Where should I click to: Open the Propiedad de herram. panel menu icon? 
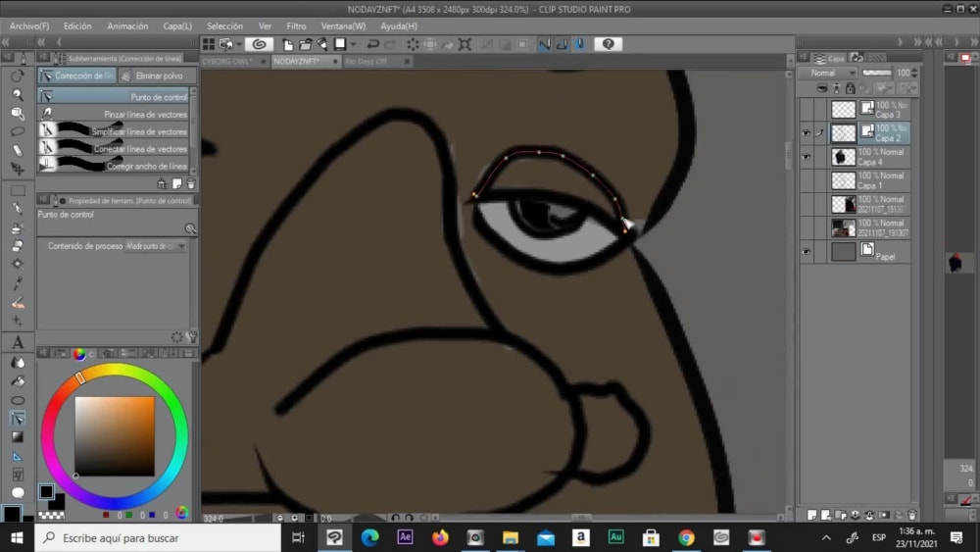point(43,200)
